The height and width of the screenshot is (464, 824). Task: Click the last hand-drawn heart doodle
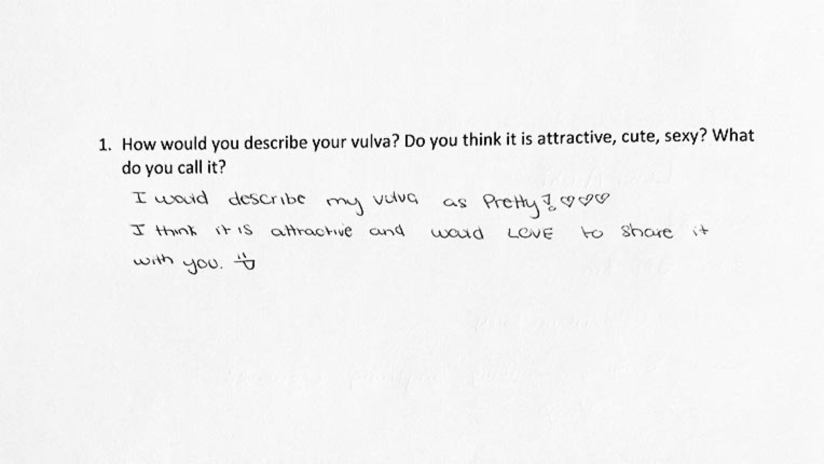point(602,198)
